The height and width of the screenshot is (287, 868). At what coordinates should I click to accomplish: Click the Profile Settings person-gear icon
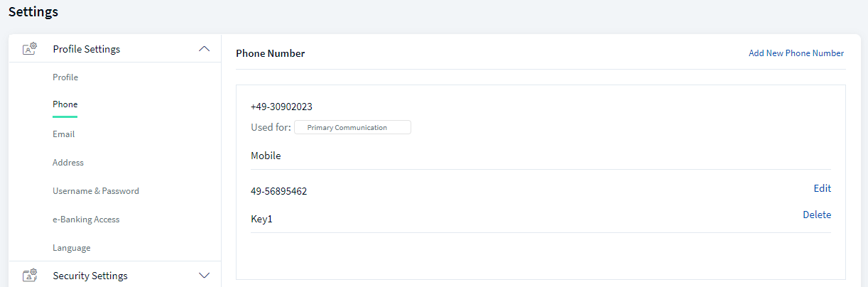click(x=30, y=49)
